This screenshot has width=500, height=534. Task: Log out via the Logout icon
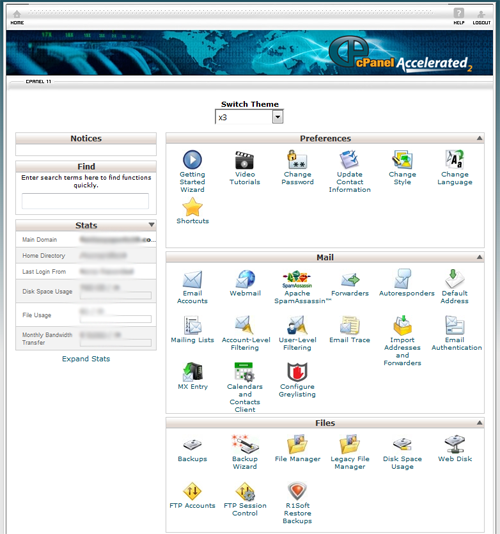(481, 18)
